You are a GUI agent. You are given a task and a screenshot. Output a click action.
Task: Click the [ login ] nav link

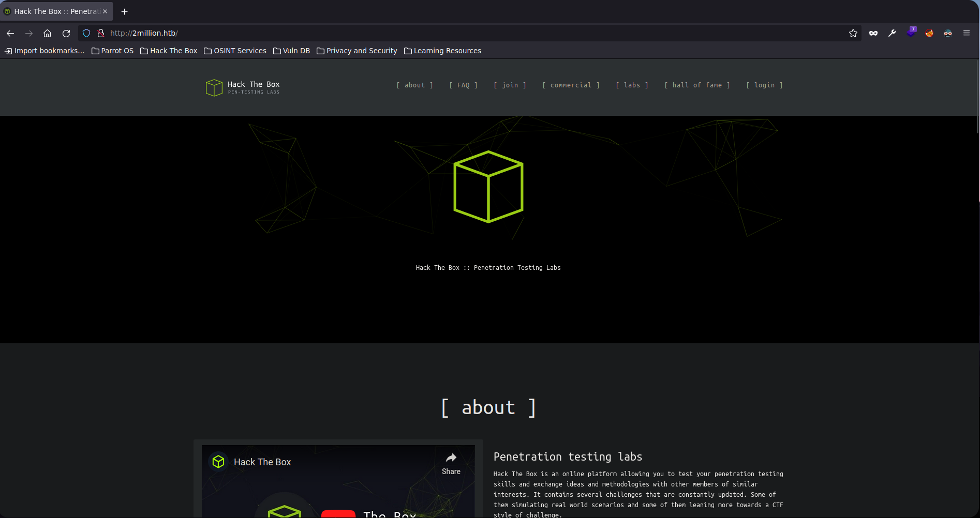point(764,85)
